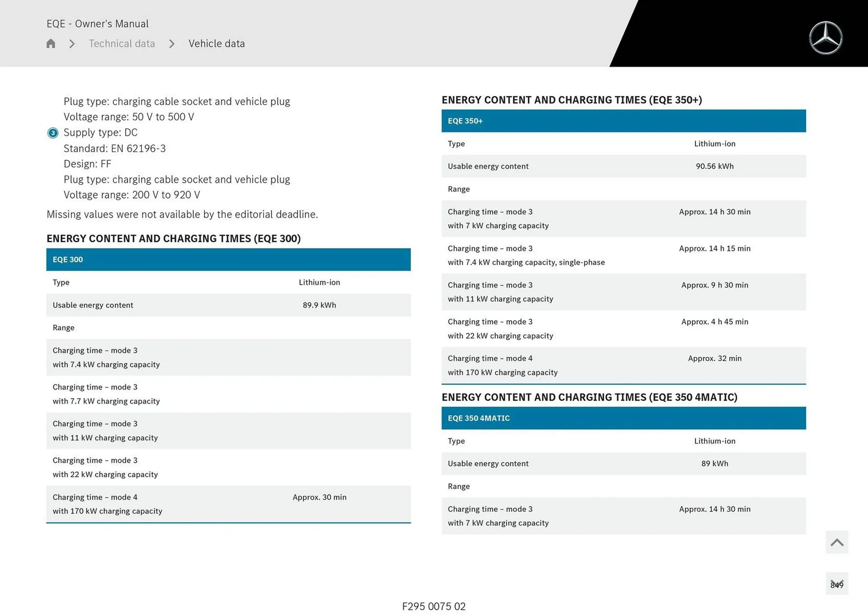Viewport: 868px width, 614px height.
Task: Click the page 849 indicator button
Action: pyautogui.click(x=837, y=584)
